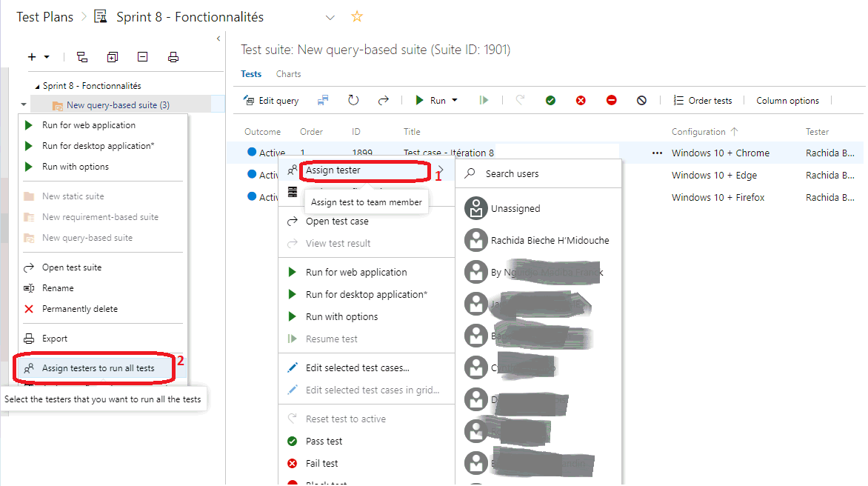Click the Edit query button
Screen dimensions: 868x486
(x=271, y=101)
